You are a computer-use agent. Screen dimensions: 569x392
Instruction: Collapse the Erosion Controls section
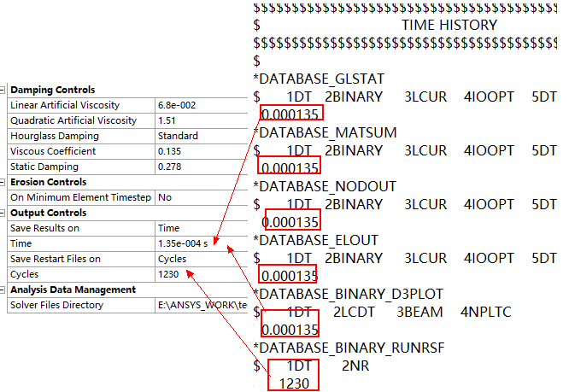(3, 182)
